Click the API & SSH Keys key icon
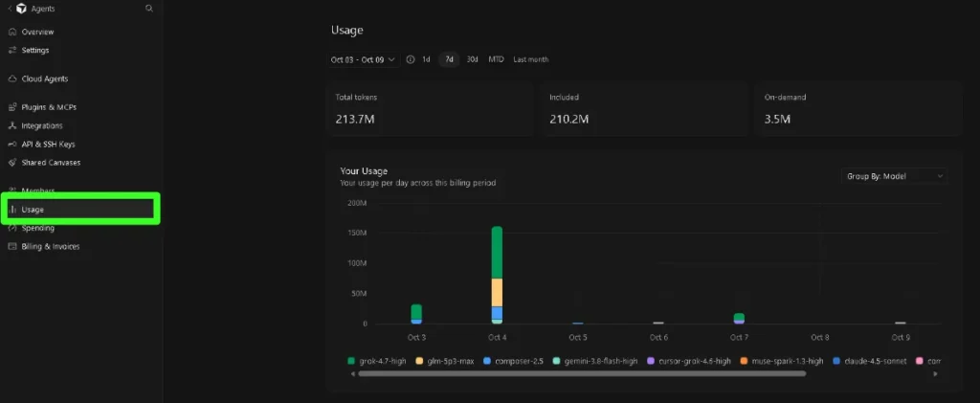This screenshot has width=980, height=403. [x=12, y=145]
